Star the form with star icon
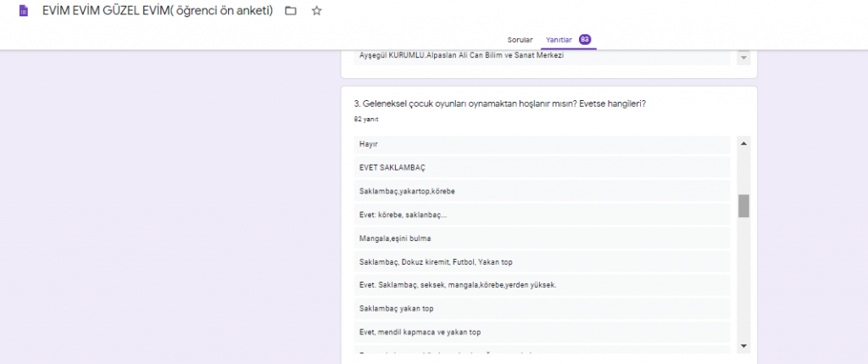This screenshot has width=868, height=364. coord(316,11)
